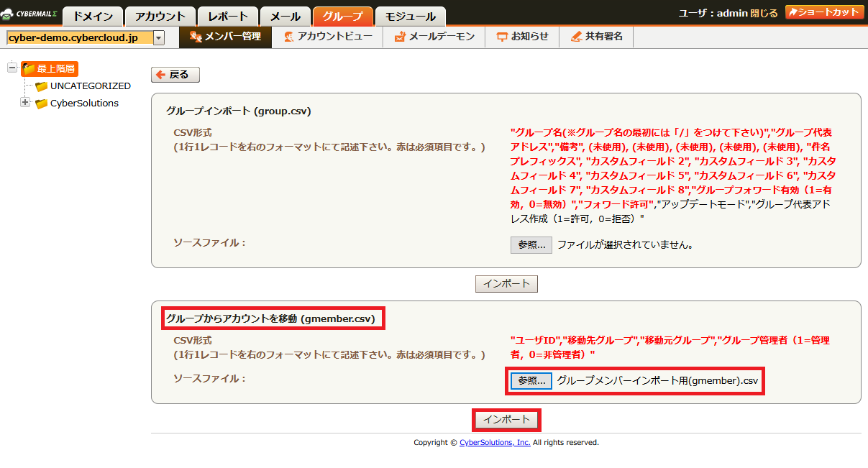This screenshot has height=468, width=868.
Task: Open メールデーモン submenu
Action: pyautogui.click(x=434, y=37)
